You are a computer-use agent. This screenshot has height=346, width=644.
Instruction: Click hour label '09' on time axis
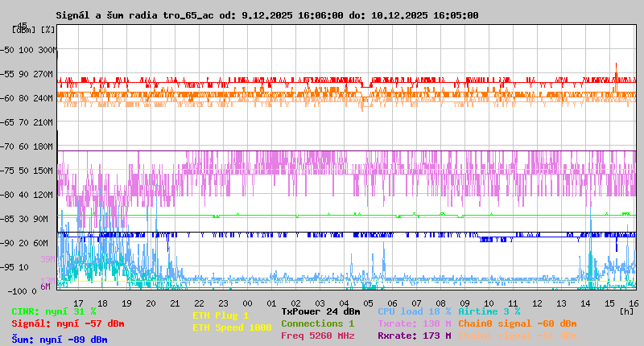(x=465, y=303)
